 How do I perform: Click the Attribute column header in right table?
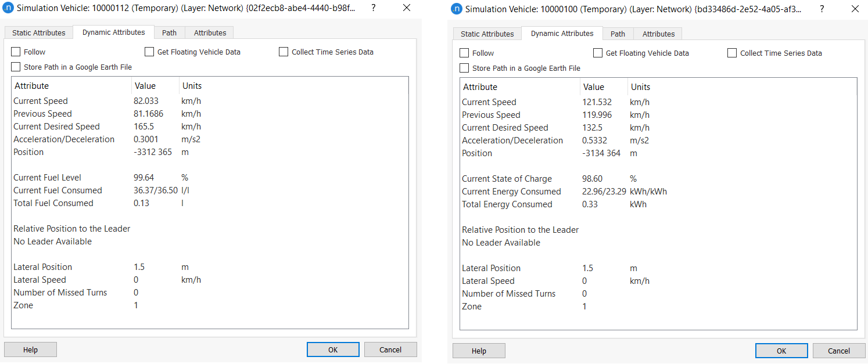(480, 87)
